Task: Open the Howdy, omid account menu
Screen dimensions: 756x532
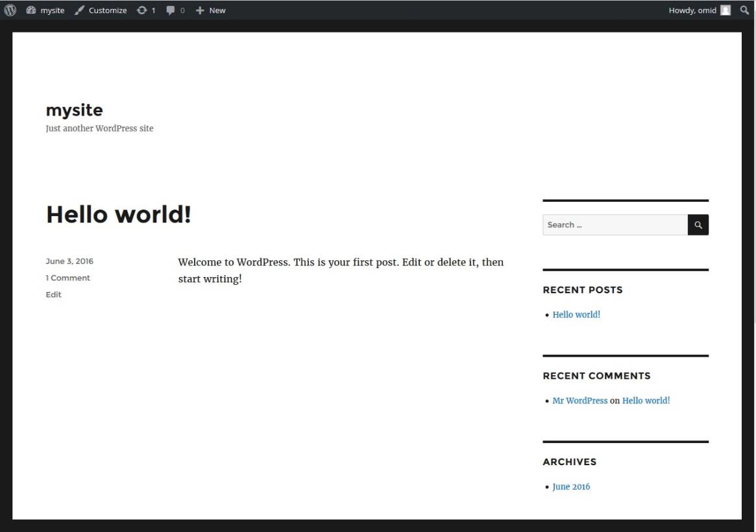Action: click(692, 10)
